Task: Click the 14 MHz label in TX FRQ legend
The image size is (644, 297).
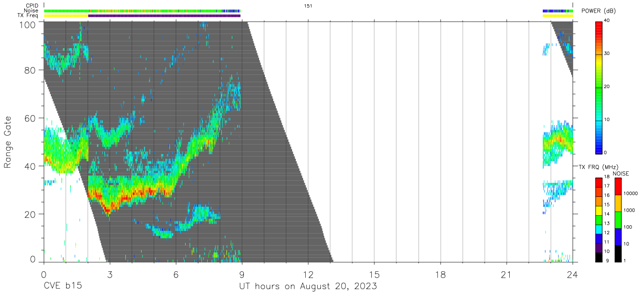Action: [x=607, y=214]
